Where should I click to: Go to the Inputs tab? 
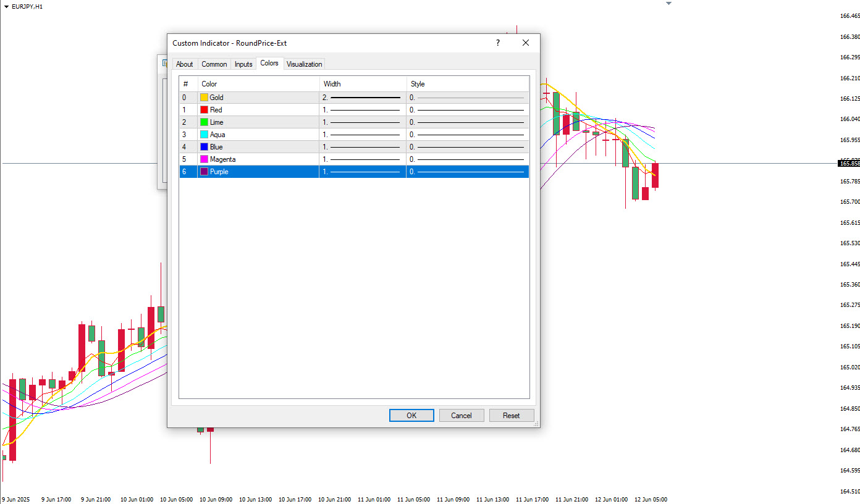click(x=243, y=64)
